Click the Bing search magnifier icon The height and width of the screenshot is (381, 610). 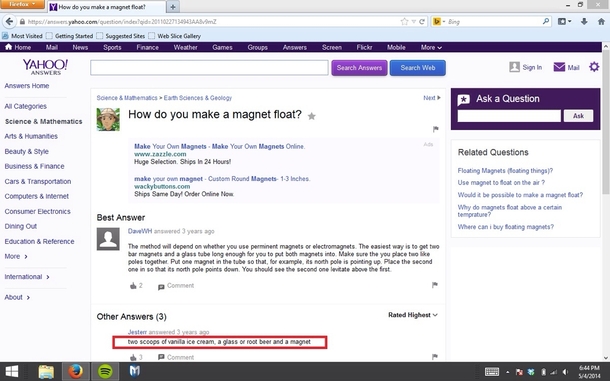pyautogui.click(x=546, y=21)
